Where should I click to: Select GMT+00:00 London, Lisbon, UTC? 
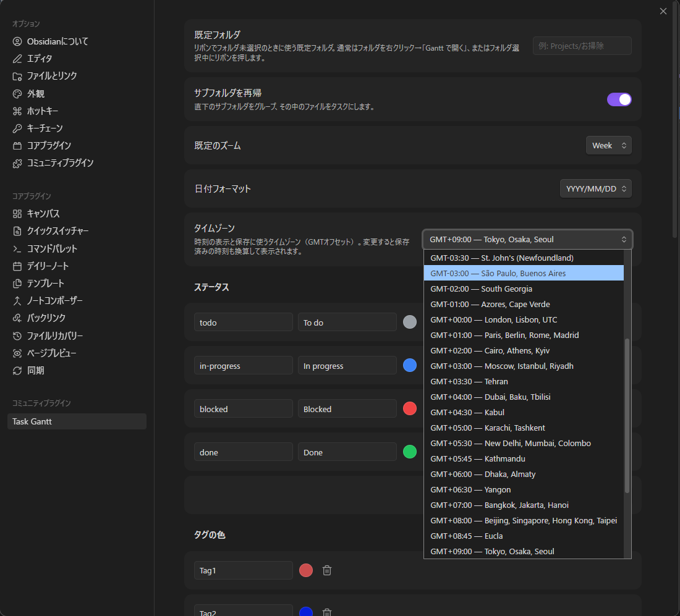point(524,319)
